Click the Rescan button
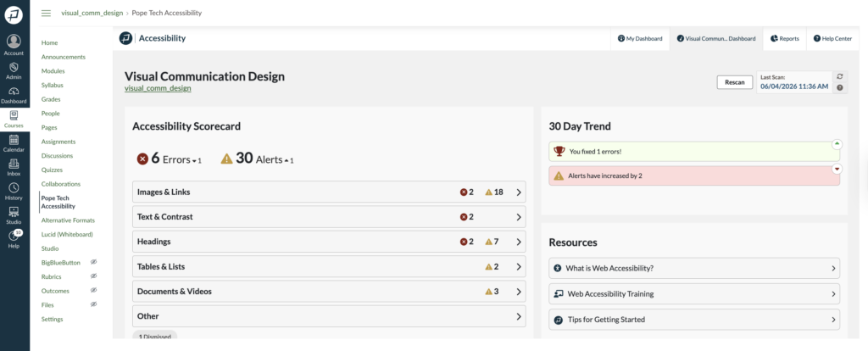868x351 pixels. [735, 82]
